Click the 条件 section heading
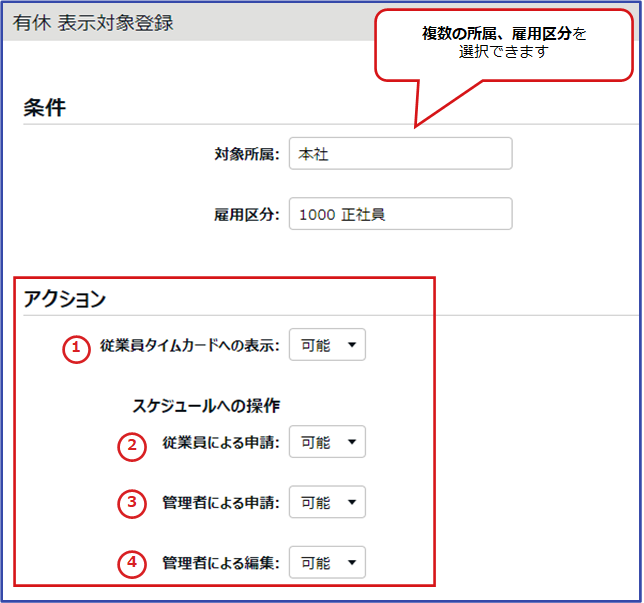644x603 pixels. pos(44,108)
